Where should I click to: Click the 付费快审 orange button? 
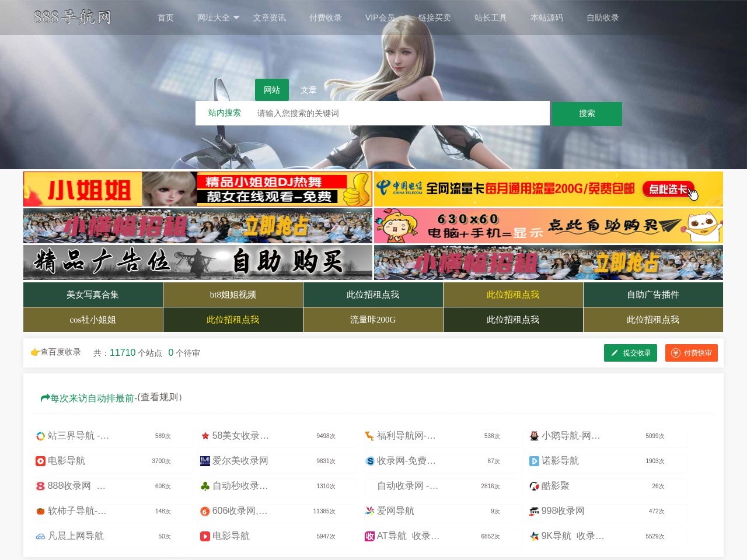coord(692,353)
